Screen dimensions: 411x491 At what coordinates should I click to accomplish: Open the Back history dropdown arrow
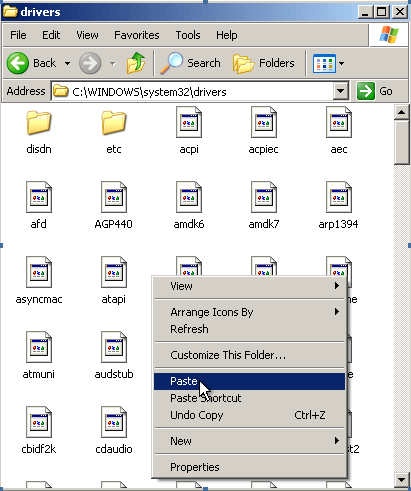(x=67, y=63)
